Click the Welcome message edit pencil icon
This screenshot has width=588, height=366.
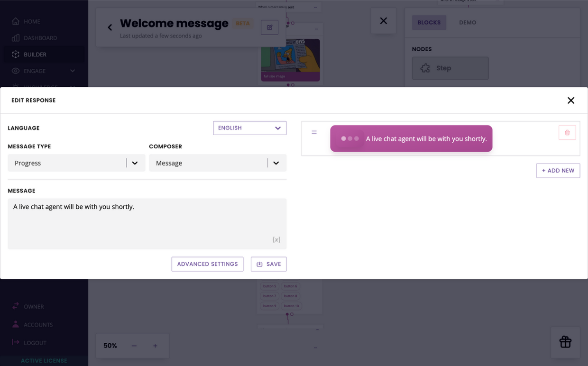[269, 27]
